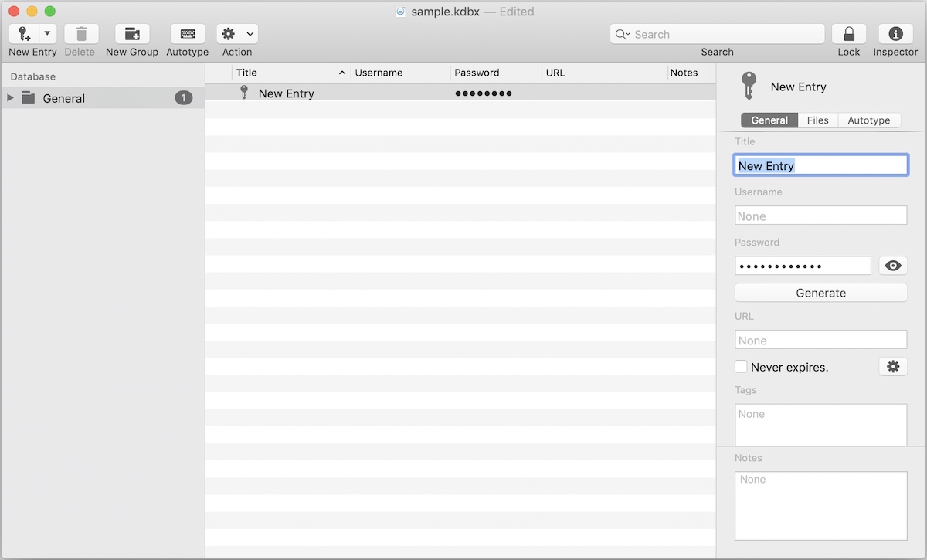Reveal password with the eye button

pos(893,266)
